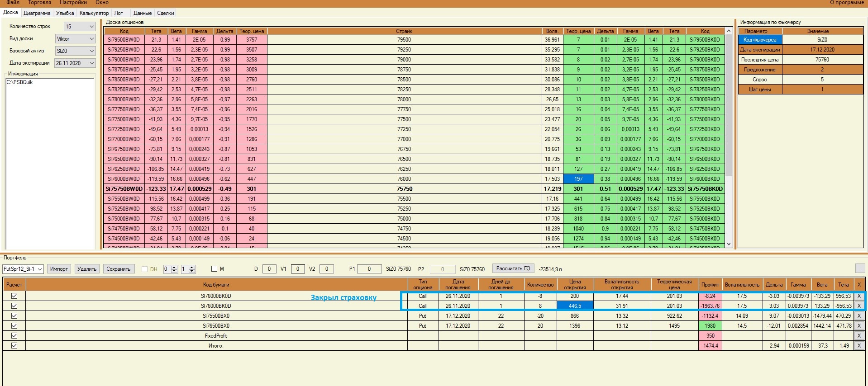Image resolution: width=868 pixels, height=386 pixels.
Task: Delete the FixedProfit row using its X button
Action: coord(859,336)
